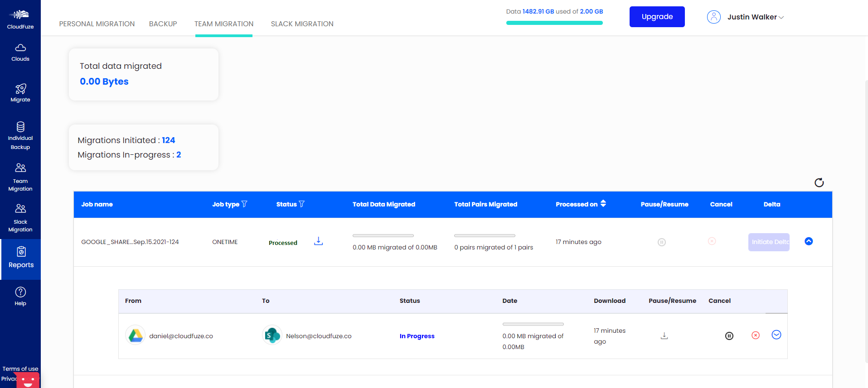Pause the GOOGLE_SHARE job in main row
The image size is (868, 388).
661,242
